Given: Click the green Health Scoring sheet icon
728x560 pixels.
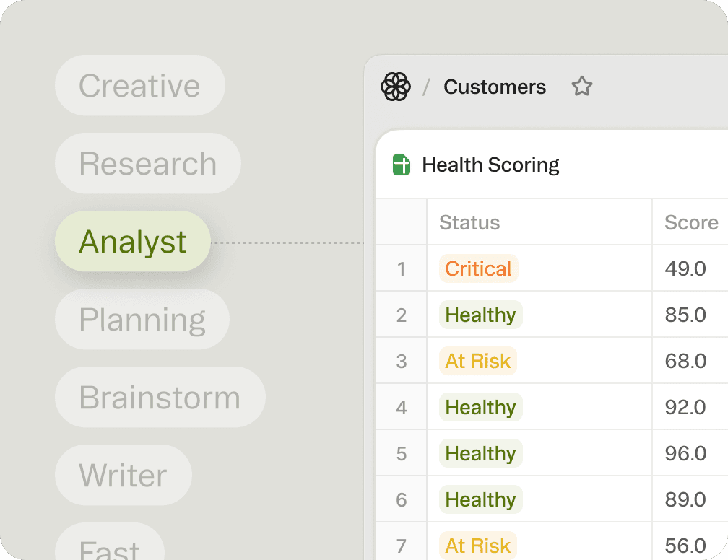Looking at the screenshot, I should coord(402,165).
